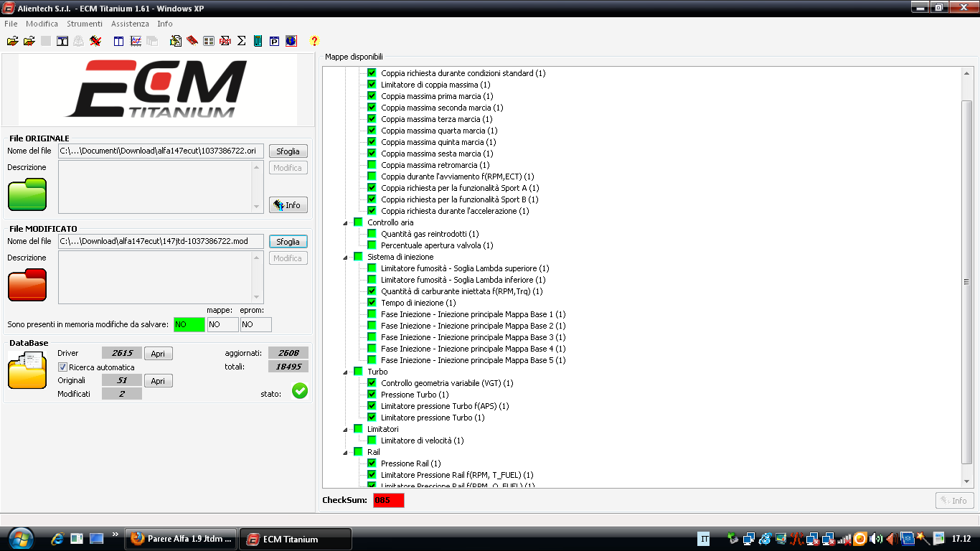
Task: Click the green original file folder icon
Action: pos(27,194)
